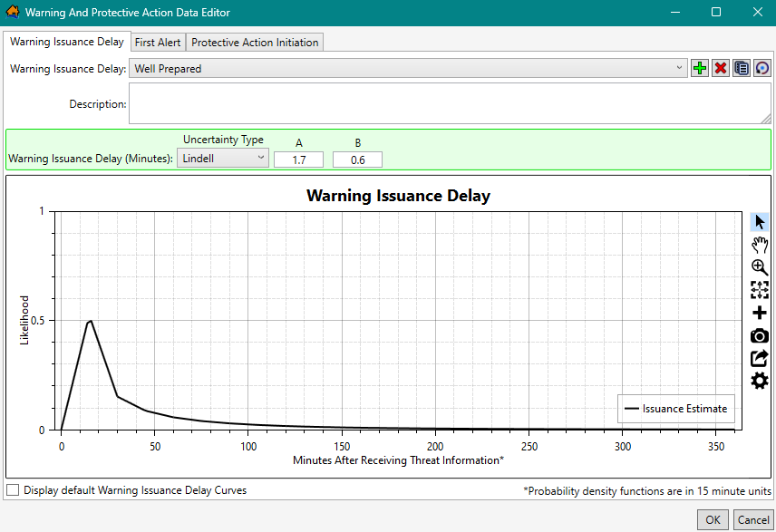Reset the Warning Issuance Delay values
This screenshot has height=532, width=776.
(x=761, y=67)
